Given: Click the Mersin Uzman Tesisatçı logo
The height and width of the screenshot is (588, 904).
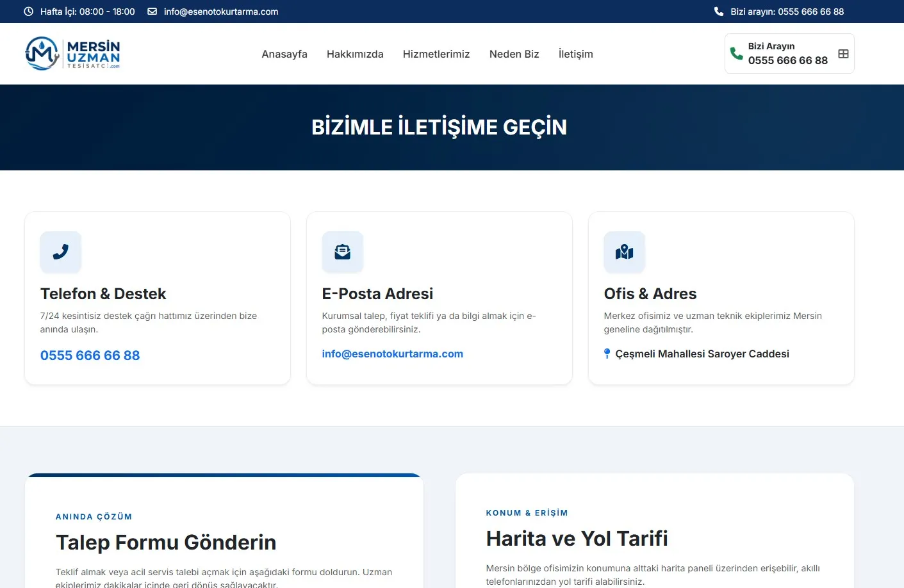Looking at the screenshot, I should coord(72,54).
